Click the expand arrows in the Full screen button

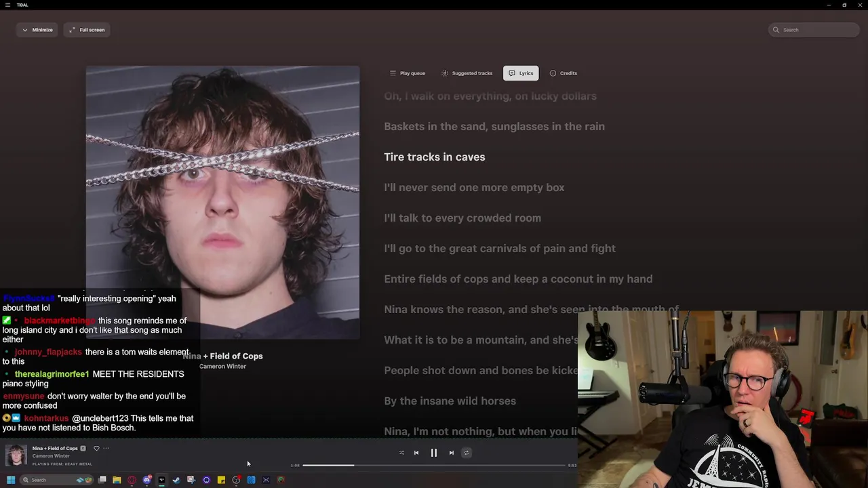coord(72,30)
